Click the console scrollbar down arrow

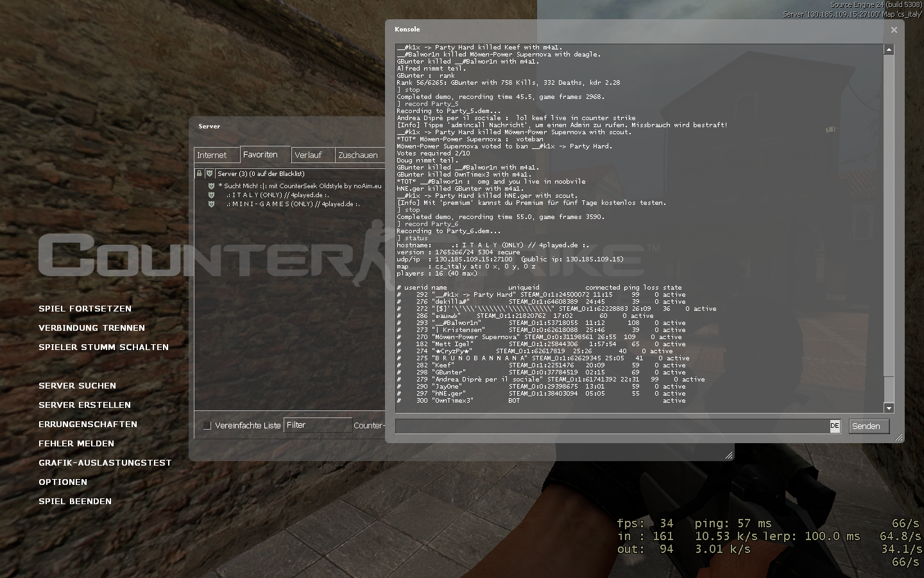tap(889, 408)
